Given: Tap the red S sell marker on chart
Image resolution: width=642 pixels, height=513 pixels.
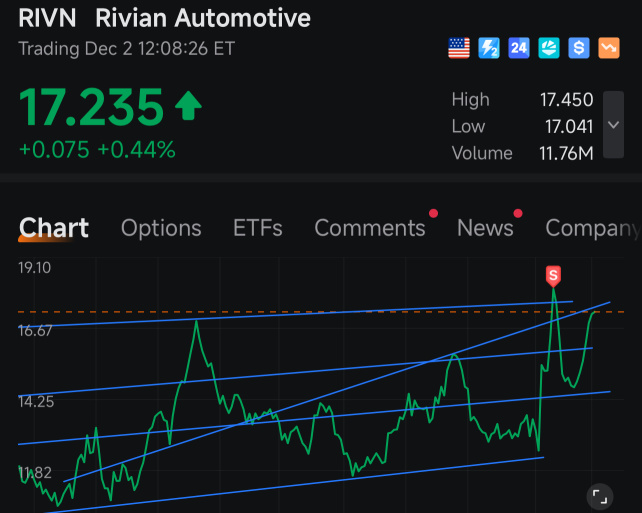Looking at the screenshot, I should point(553,276).
